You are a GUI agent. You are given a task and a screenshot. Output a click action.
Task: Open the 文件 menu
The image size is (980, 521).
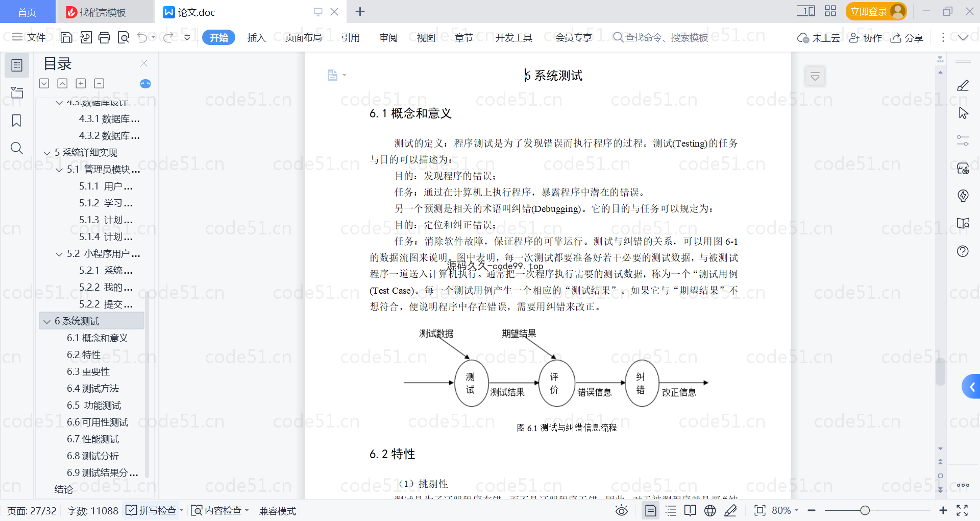[x=29, y=37]
